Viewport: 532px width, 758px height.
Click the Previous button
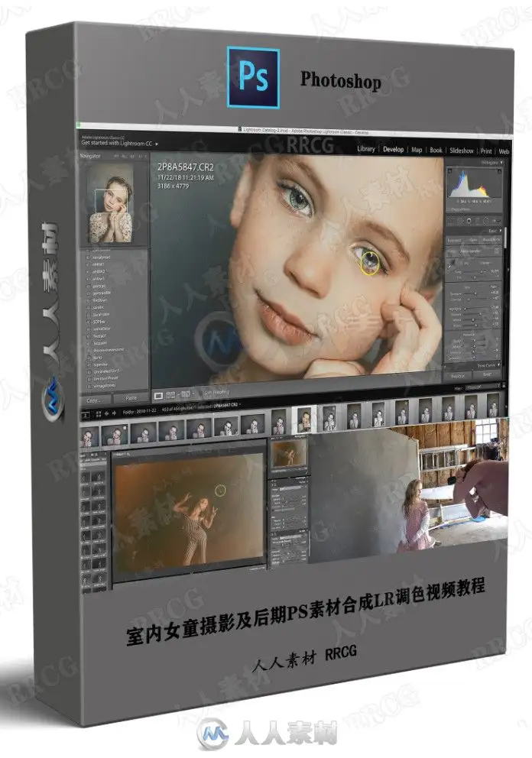tap(458, 376)
